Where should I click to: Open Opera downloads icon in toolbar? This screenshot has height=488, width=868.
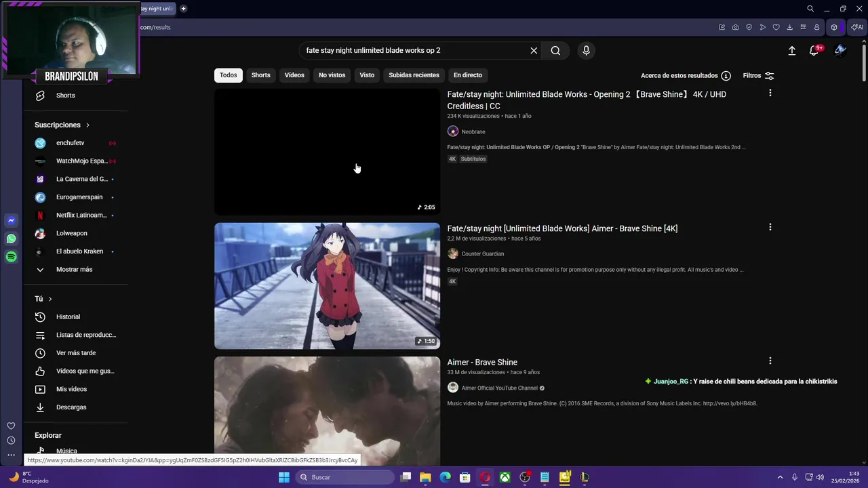click(789, 27)
